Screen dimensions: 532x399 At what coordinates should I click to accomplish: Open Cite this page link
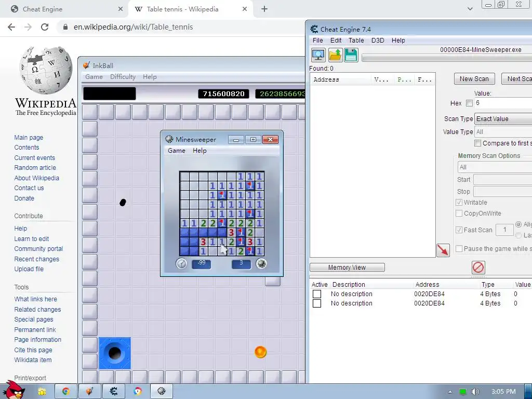(33, 350)
